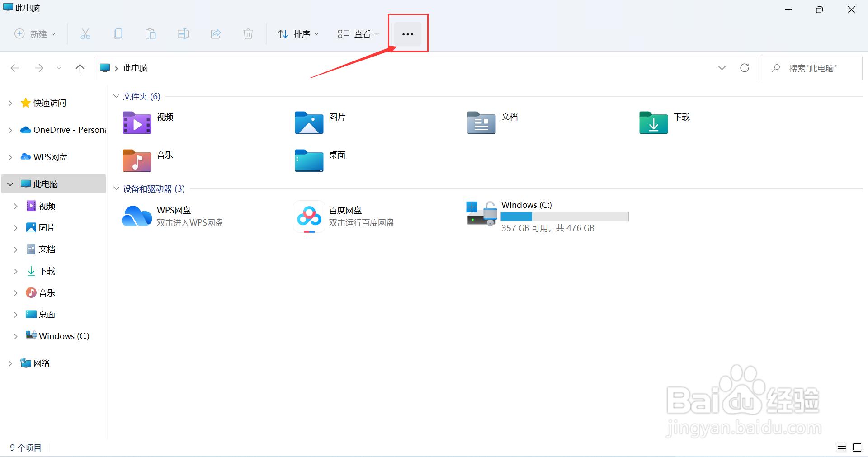
Task: Collapse 此电脑 in the sidebar
Action: point(10,184)
